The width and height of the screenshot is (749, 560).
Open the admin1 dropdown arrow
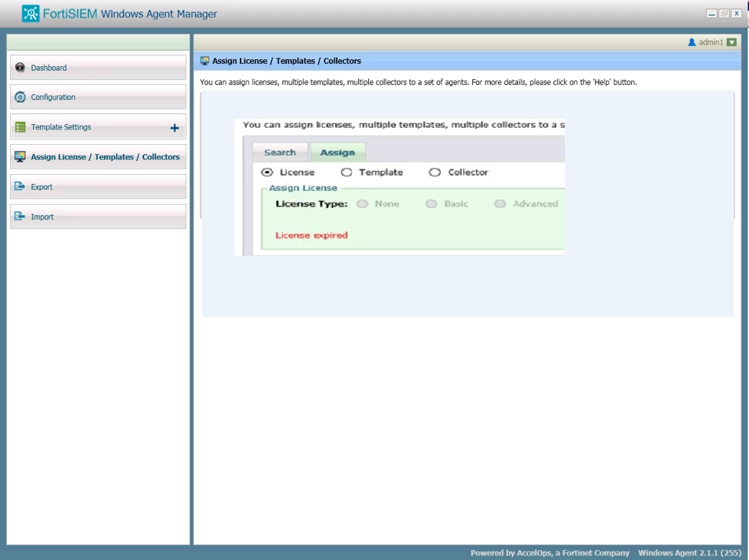(731, 42)
